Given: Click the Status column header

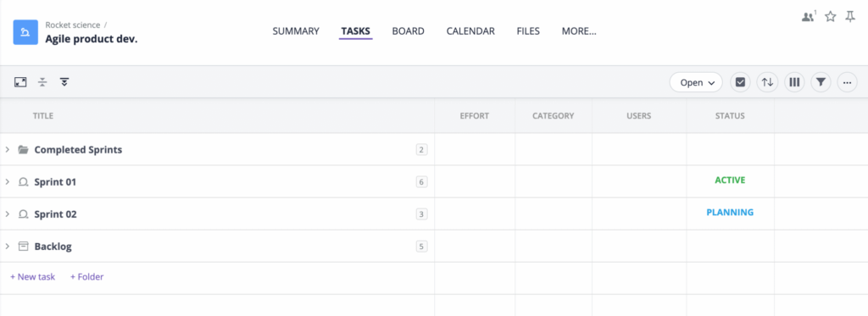Looking at the screenshot, I should pyautogui.click(x=730, y=116).
